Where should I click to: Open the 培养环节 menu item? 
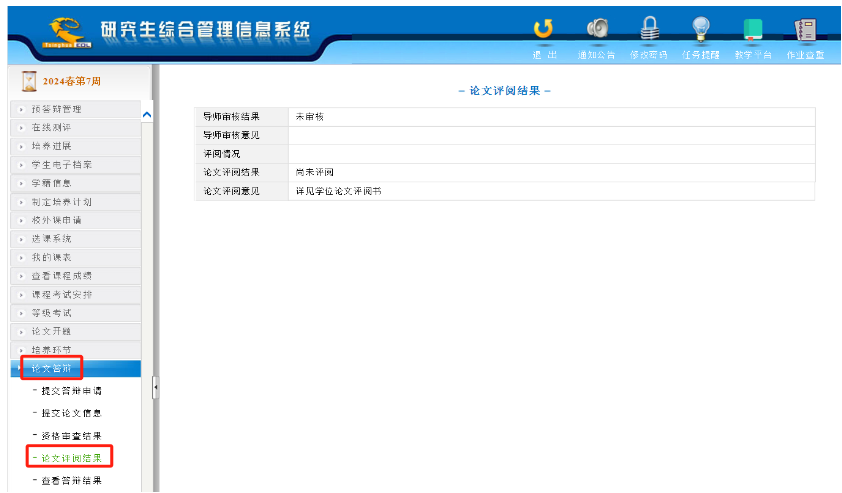(76, 350)
